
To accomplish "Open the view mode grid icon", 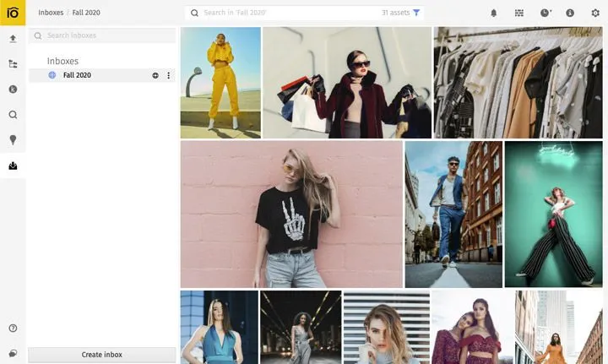I will (519, 13).
